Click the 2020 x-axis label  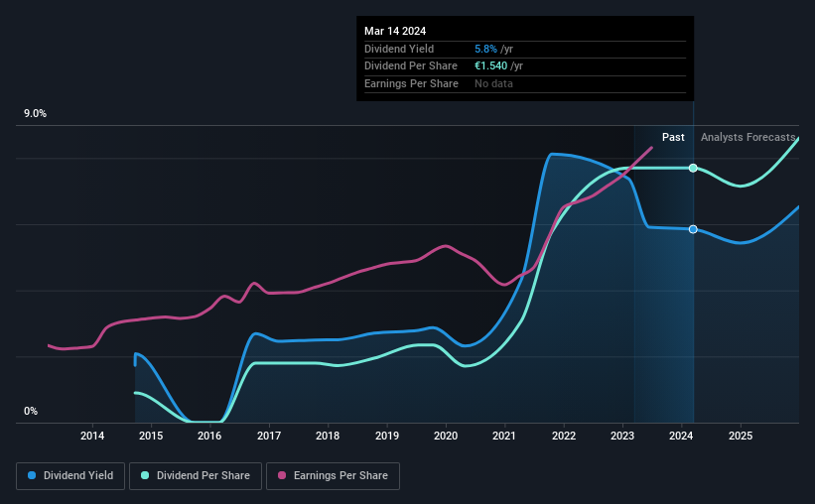pyautogui.click(x=446, y=436)
